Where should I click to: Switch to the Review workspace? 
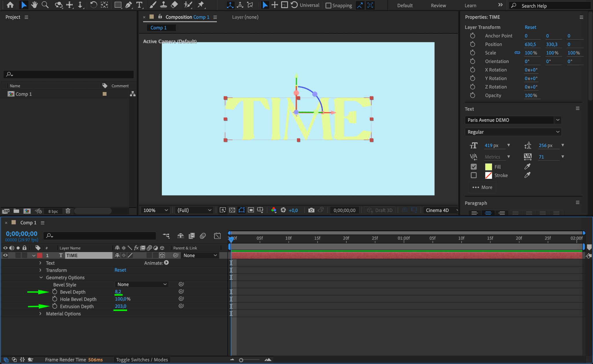point(438,5)
